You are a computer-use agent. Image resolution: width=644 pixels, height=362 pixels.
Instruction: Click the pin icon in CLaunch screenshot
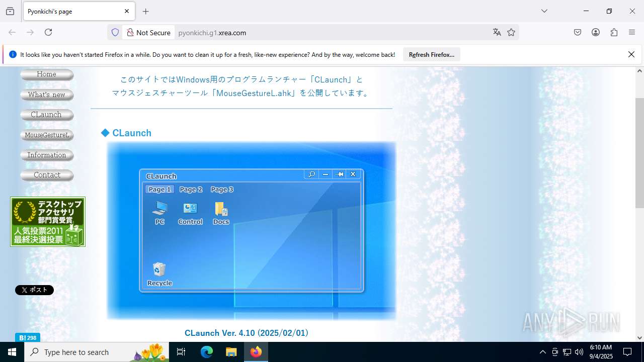[x=340, y=174]
